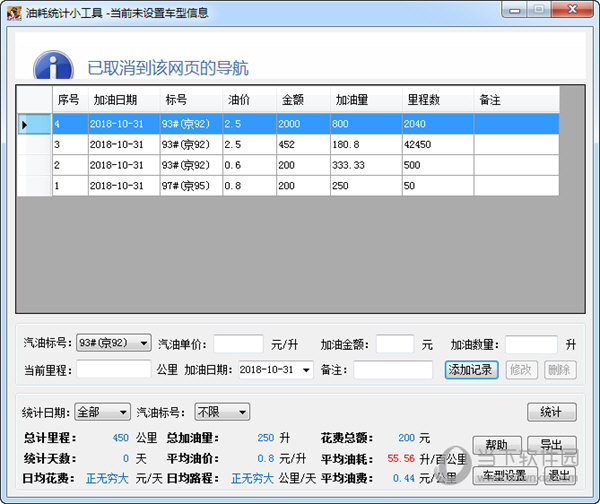Click the 里程数 column header
This screenshot has width=600, height=504.
click(x=438, y=100)
